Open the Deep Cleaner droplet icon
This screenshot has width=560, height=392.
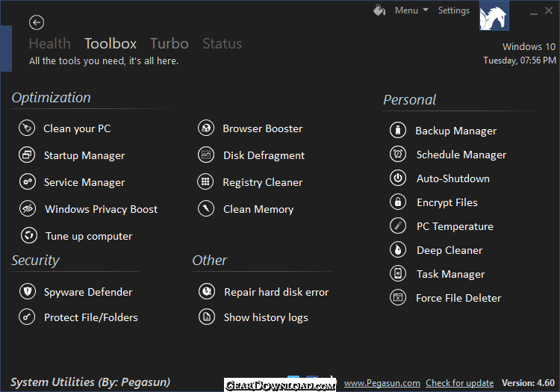(398, 250)
